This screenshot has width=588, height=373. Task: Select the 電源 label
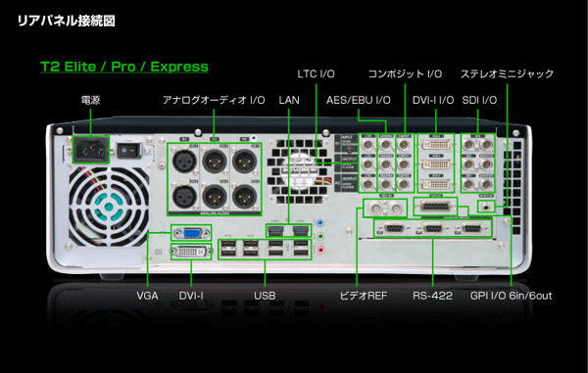pos(90,100)
